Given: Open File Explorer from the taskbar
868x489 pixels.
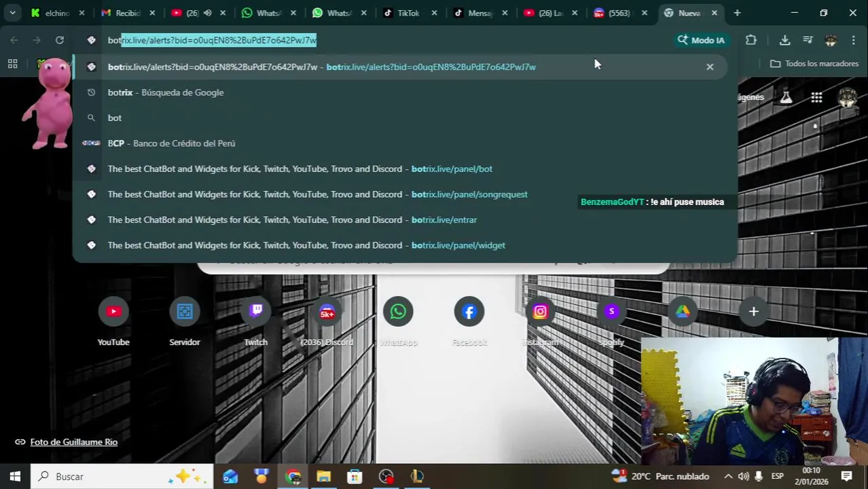Looking at the screenshot, I should click(x=323, y=477).
